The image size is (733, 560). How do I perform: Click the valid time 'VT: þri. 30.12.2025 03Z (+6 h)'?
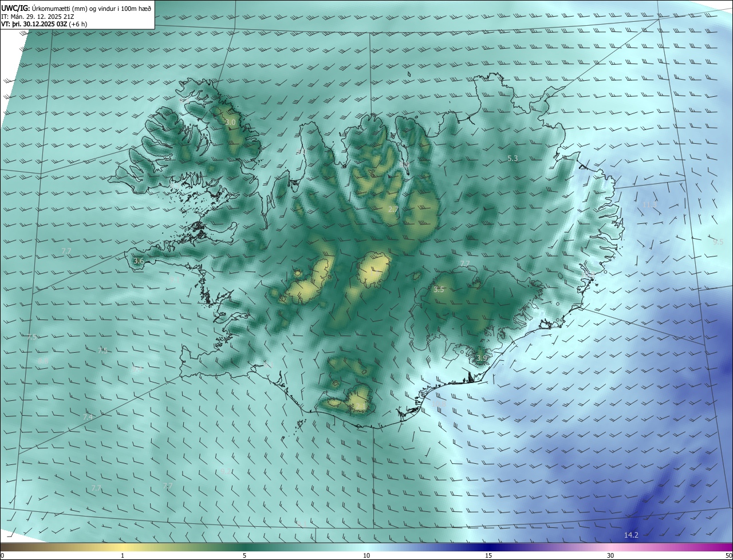click(44, 24)
